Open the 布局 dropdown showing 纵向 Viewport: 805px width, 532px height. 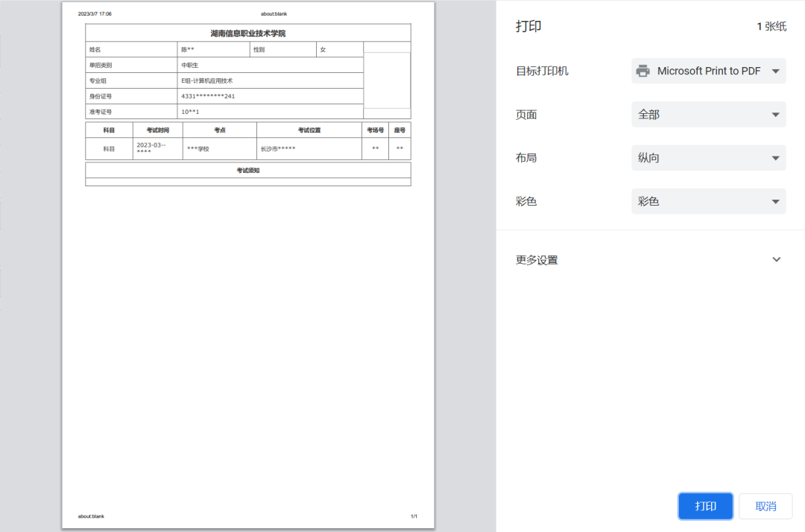click(708, 158)
